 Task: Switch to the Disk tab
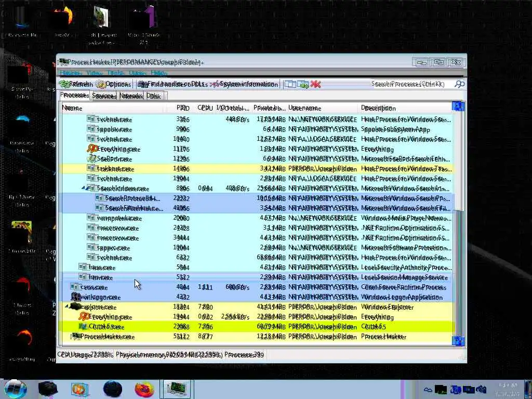pos(154,96)
